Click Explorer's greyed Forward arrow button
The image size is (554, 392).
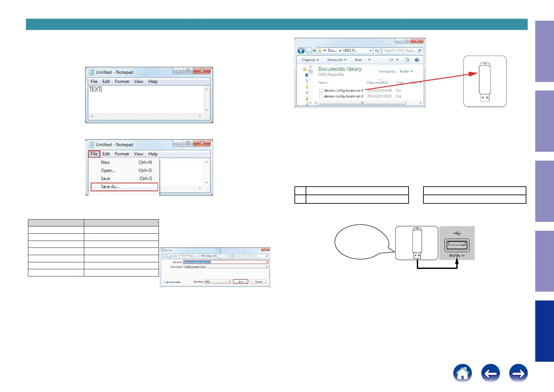click(x=309, y=51)
